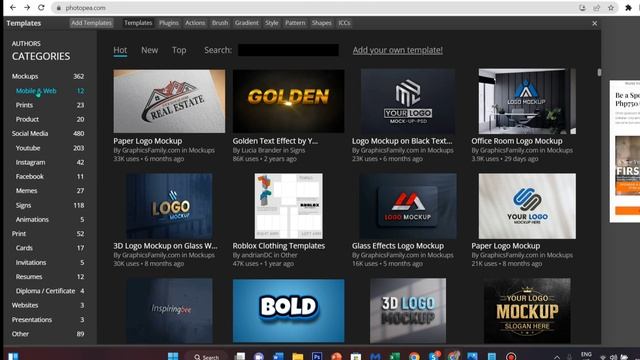Click the browser forward arrow

click(27, 7)
